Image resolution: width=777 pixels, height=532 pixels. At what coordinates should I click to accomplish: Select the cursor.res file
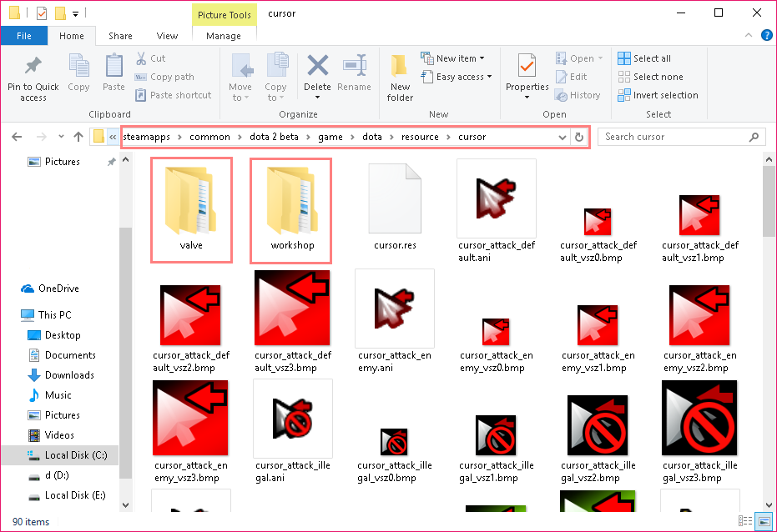click(x=395, y=207)
